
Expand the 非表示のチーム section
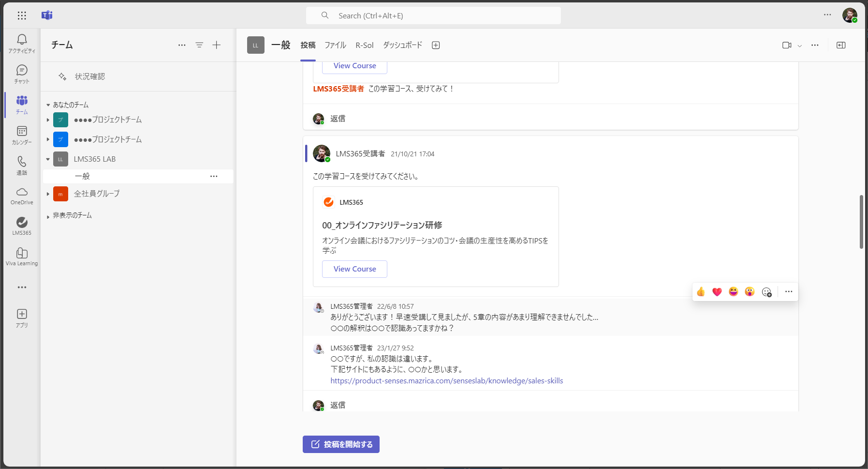(48, 216)
